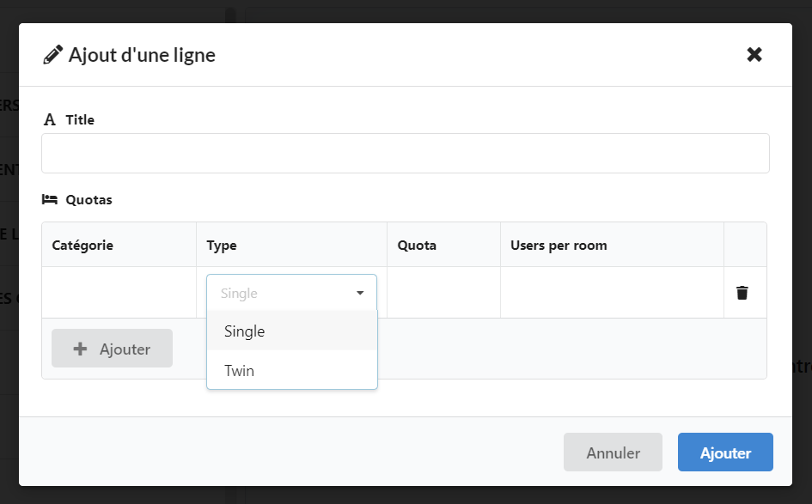Click the Catégorie cell in the quota row
The image size is (812, 504).
[x=119, y=293]
